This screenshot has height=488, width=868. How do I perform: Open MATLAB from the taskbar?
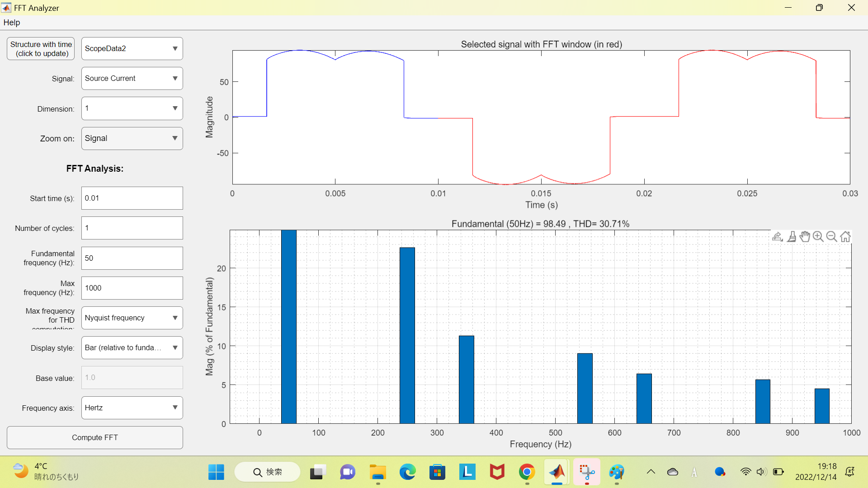(557, 472)
